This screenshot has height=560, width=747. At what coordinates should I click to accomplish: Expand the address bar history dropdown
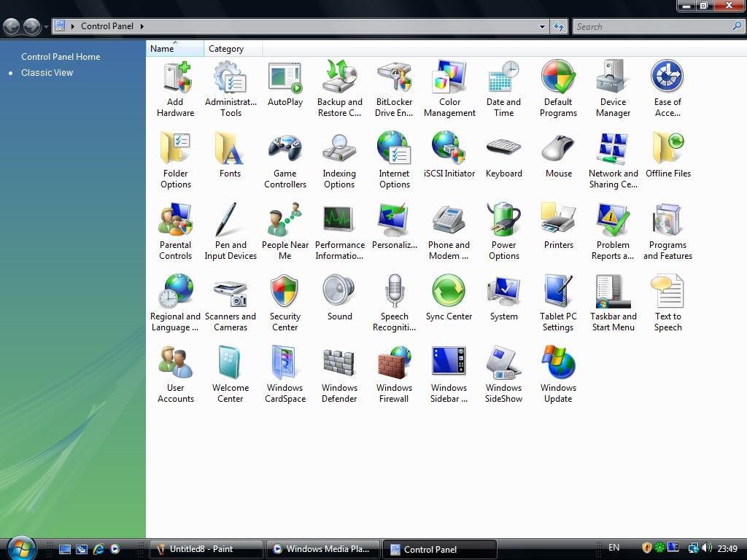[x=542, y=26]
